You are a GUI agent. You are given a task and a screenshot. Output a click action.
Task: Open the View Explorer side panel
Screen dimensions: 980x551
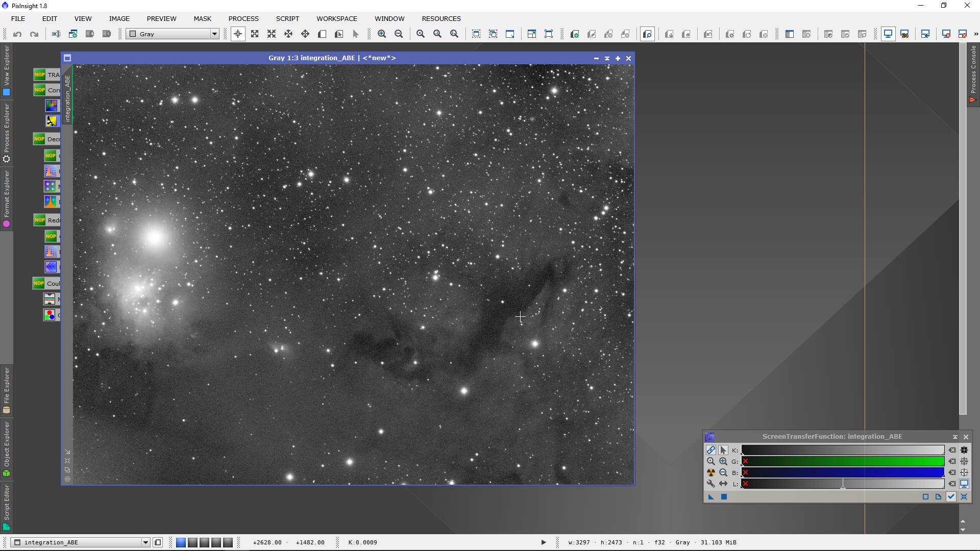coord(7,70)
